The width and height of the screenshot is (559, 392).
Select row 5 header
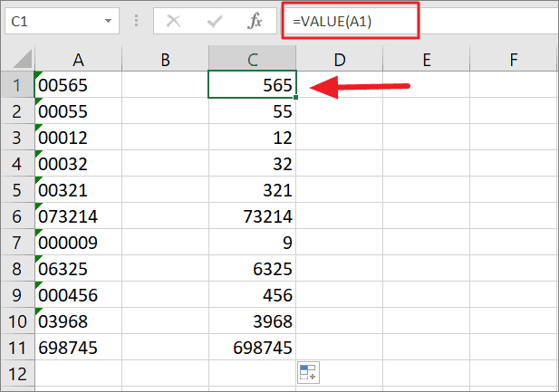pos(17,189)
